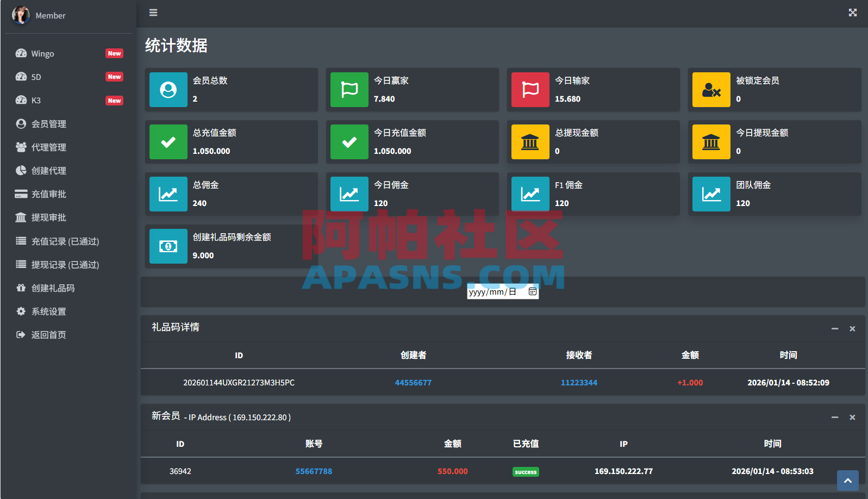The height and width of the screenshot is (499, 868).
Task: Open 充值审批 recharge approval
Action: click(68, 194)
